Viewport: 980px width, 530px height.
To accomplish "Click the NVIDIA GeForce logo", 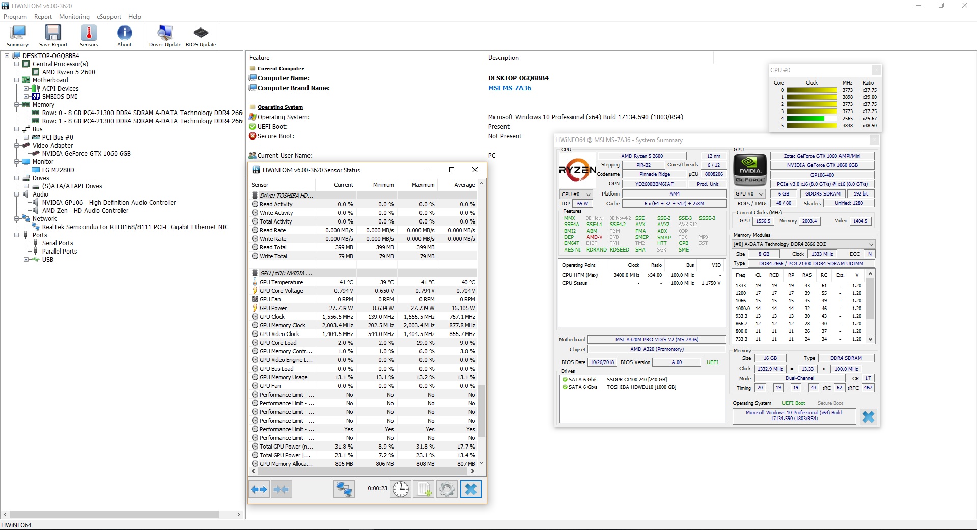I will click(750, 170).
